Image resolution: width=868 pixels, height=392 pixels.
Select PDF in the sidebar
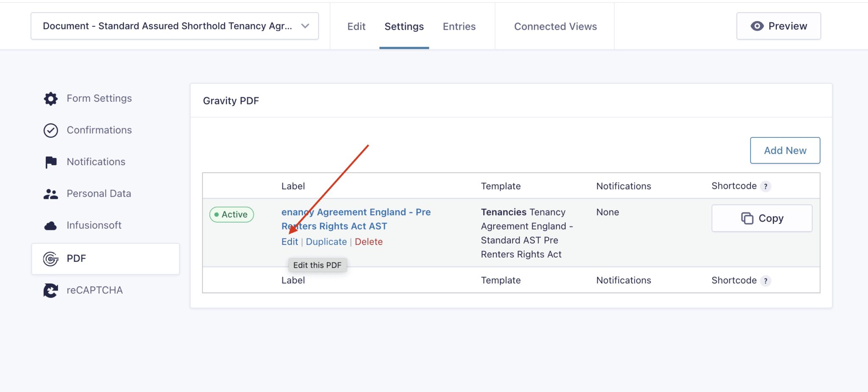106,259
